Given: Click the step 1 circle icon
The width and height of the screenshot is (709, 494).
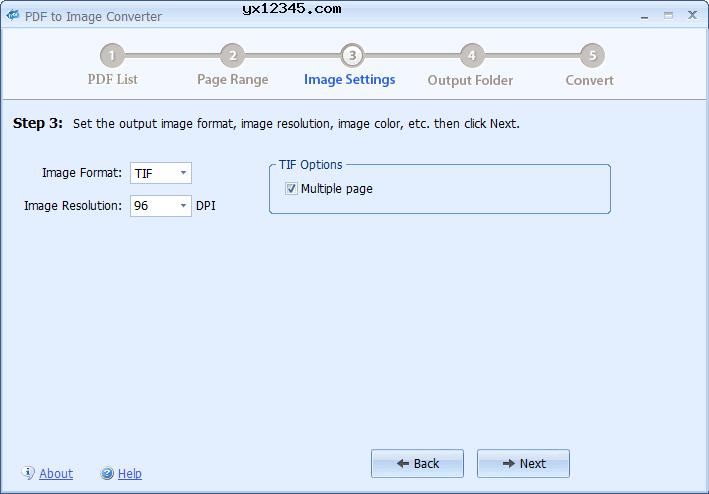Looking at the screenshot, I should [x=112, y=56].
